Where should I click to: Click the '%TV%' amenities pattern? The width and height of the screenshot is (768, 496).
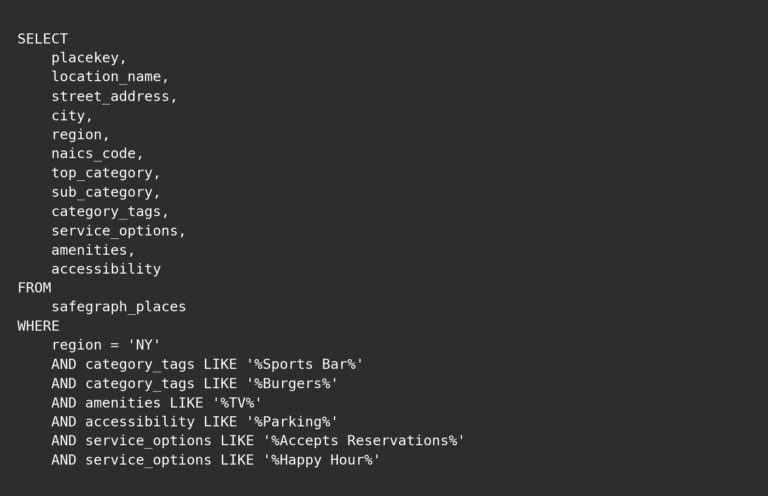click(236, 403)
